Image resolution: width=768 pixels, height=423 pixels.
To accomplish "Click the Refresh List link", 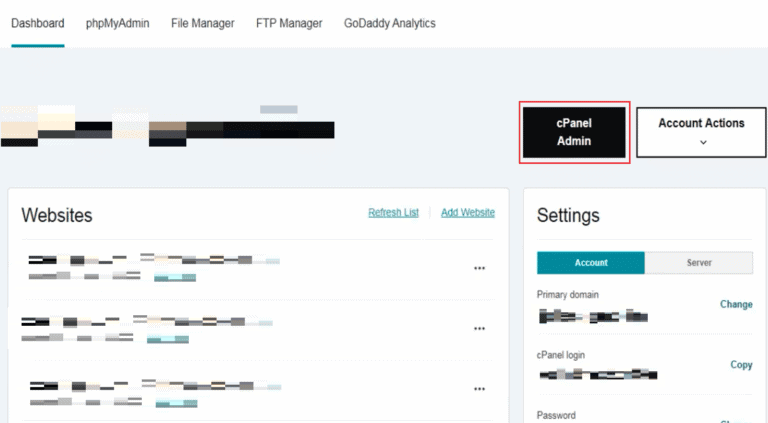I will click(393, 213).
